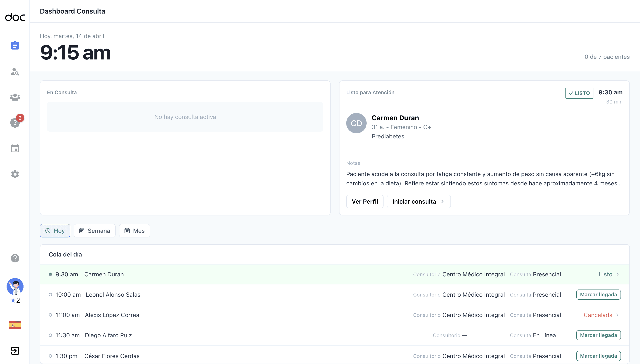Click the logout icon at the bottom of the sidebar
Image resolution: width=640 pixels, height=364 pixels.
coord(15,351)
